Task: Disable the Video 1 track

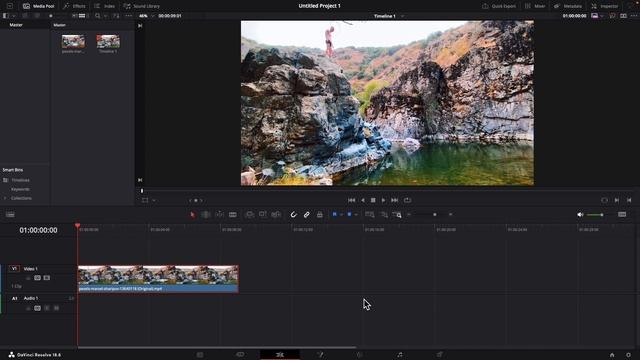Action: (47, 278)
